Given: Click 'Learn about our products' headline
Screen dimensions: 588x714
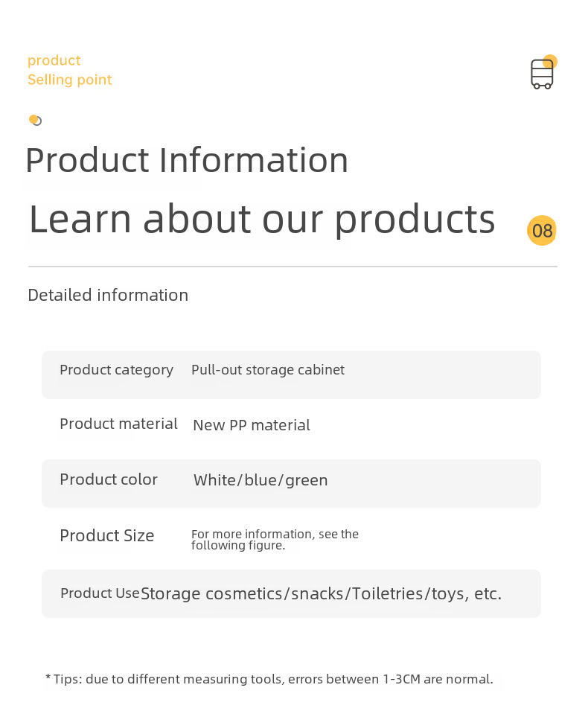Looking at the screenshot, I should [x=262, y=219].
